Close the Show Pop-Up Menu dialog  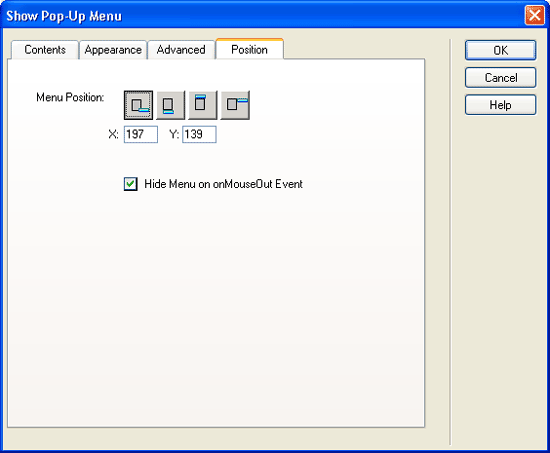click(534, 15)
